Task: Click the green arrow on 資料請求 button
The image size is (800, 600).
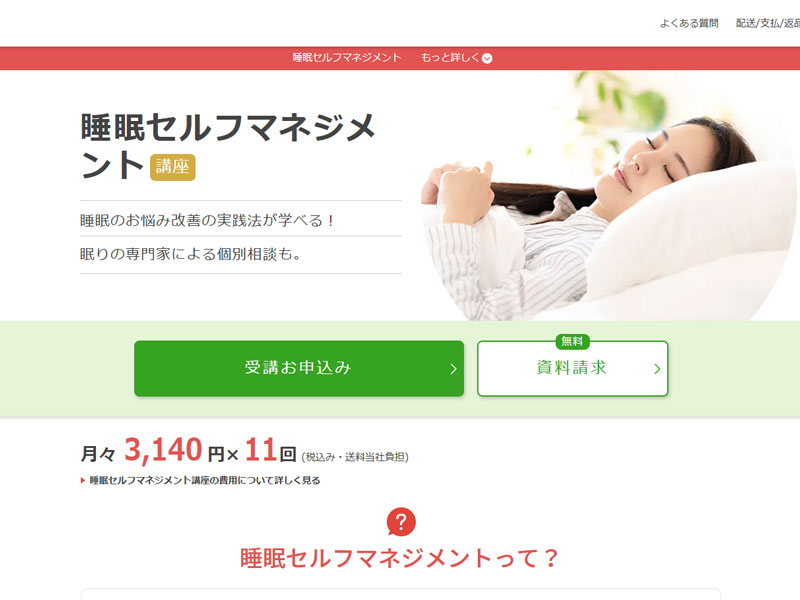Action: (657, 369)
